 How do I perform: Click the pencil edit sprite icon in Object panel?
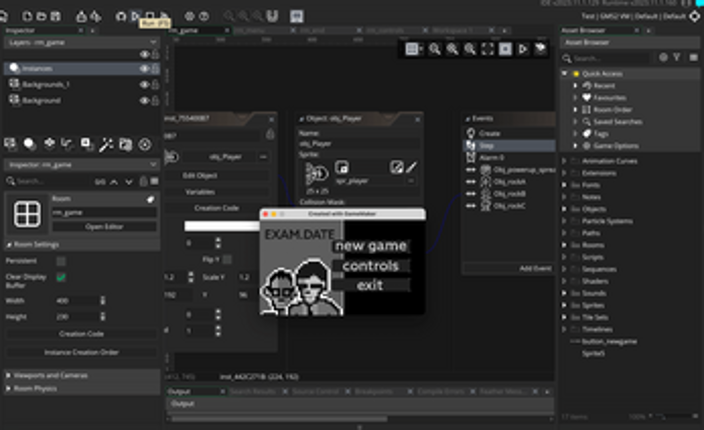(411, 167)
